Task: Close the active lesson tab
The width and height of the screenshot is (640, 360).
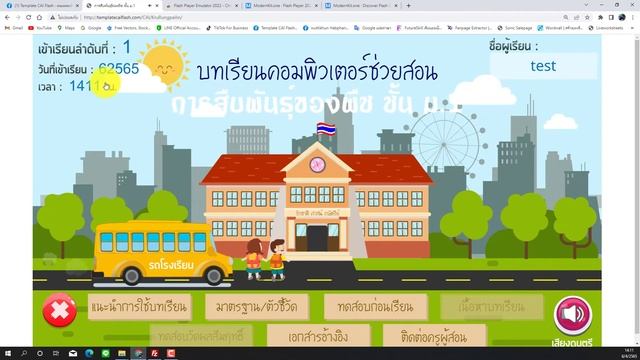Action: (157, 6)
